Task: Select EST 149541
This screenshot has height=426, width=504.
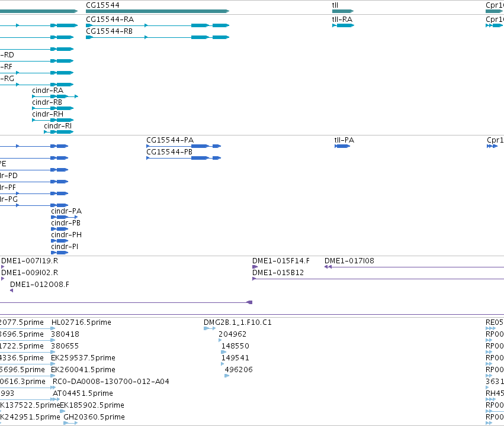Action: tap(223, 364)
